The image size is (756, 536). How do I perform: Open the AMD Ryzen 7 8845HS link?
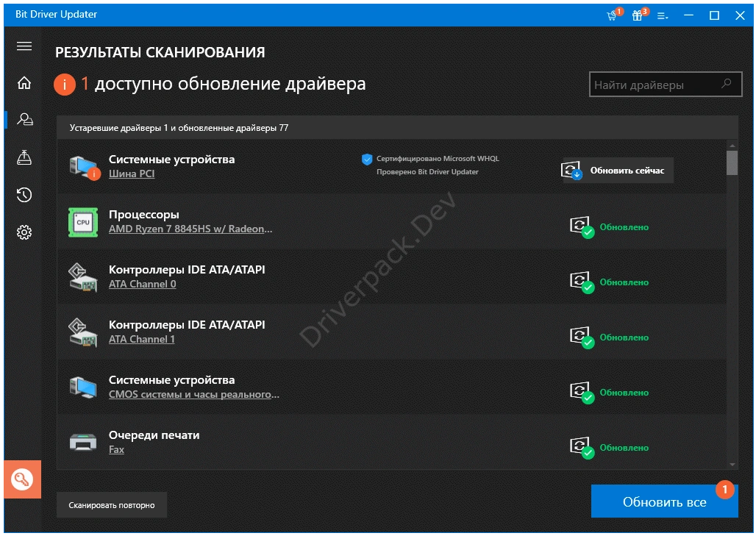pyautogui.click(x=190, y=229)
